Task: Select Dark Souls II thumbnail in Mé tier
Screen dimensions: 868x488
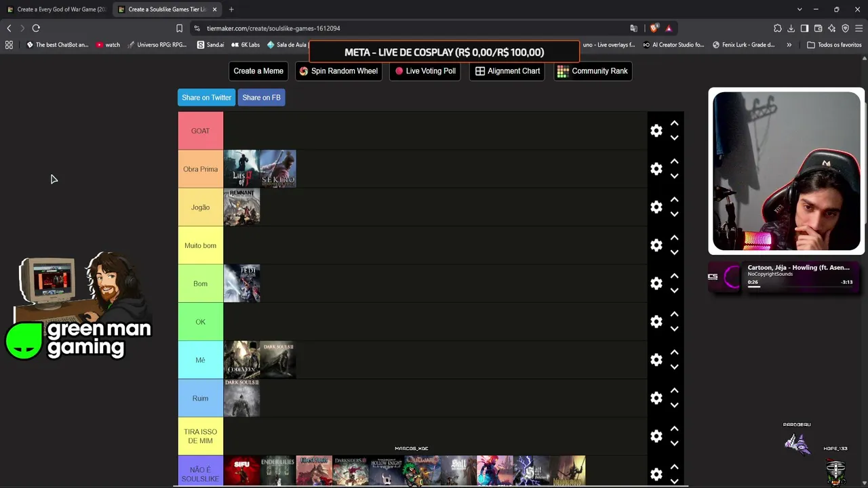Action: 278,360
